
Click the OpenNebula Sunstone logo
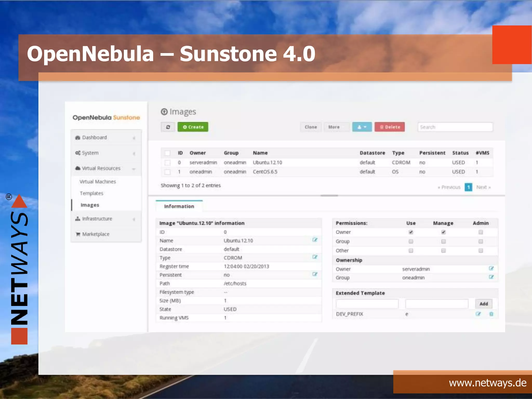pyautogui.click(x=106, y=118)
